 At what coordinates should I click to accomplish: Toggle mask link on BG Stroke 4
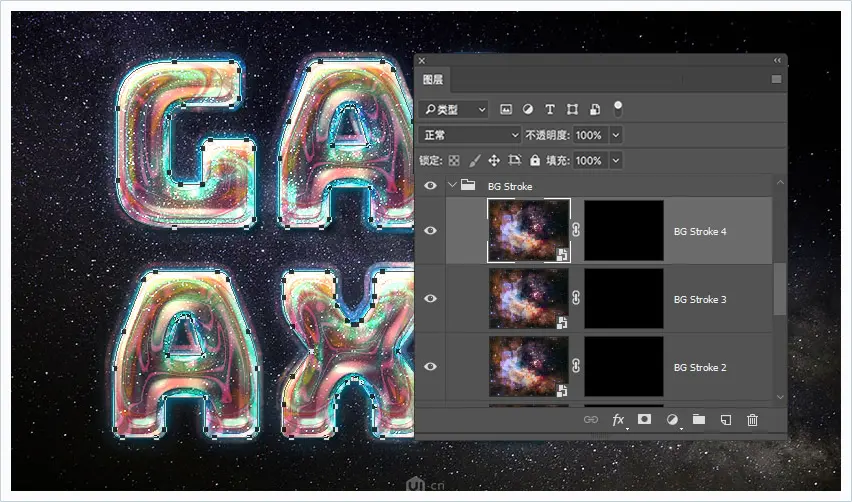(577, 230)
